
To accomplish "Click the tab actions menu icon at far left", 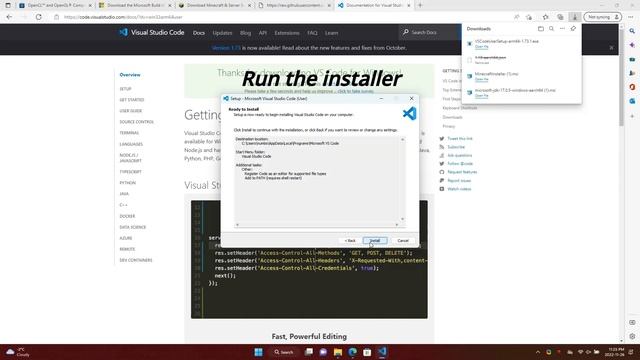I will click(8, 5).
